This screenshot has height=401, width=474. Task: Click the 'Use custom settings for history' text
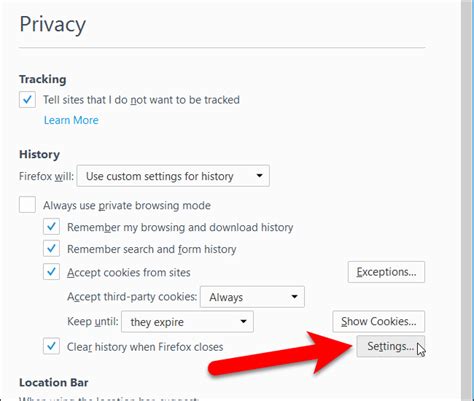click(160, 176)
